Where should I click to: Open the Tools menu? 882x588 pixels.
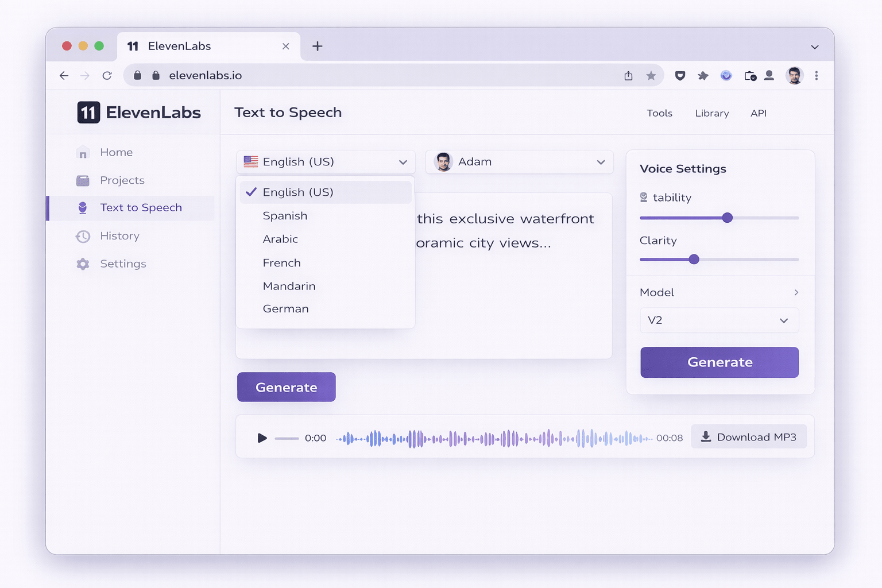pos(659,113)
